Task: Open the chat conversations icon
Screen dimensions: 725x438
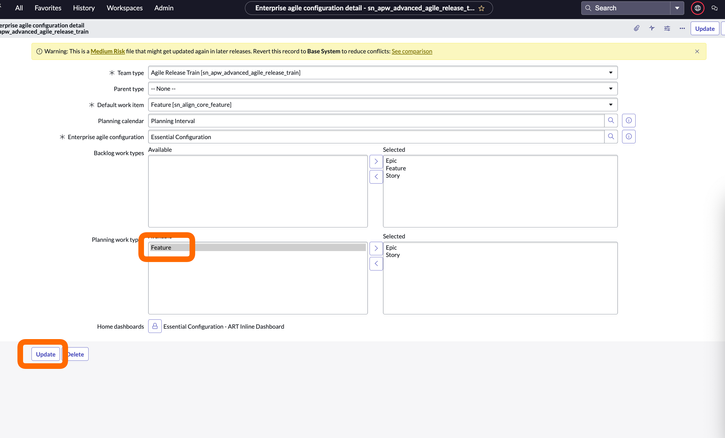Action: pyautogui.click(x=714, y=8)
